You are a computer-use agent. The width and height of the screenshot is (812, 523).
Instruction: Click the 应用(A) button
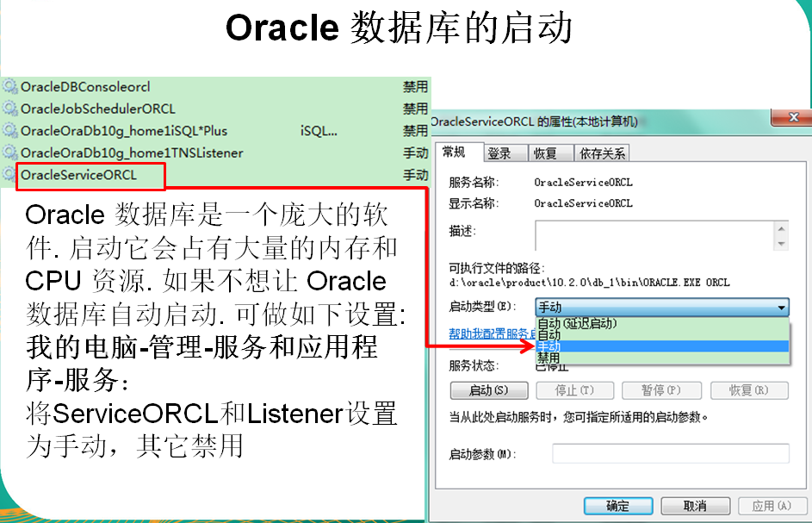pyautogui.click(x=772, y=506)
